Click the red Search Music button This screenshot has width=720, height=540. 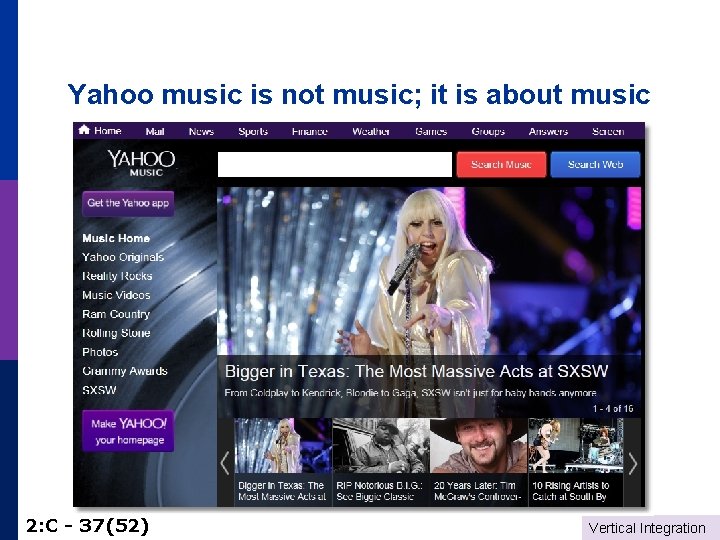[x=501, y=164]
